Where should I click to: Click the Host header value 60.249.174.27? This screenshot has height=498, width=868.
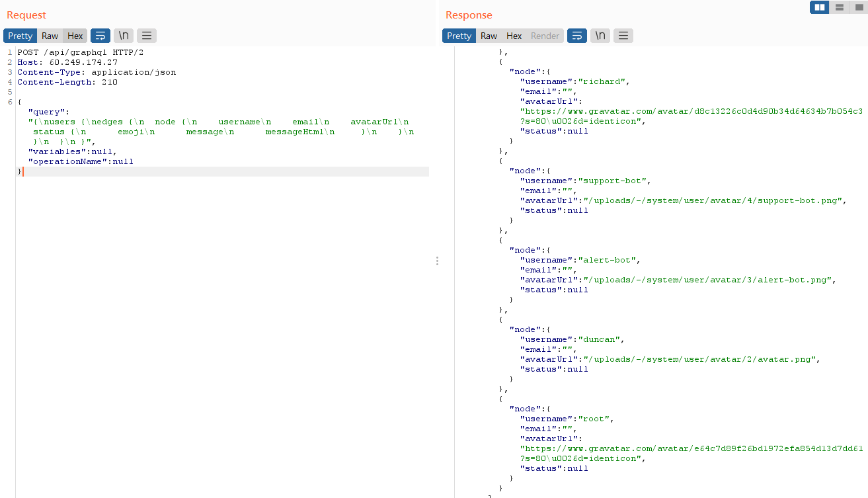pyautogui.click(x=83, y=62)
